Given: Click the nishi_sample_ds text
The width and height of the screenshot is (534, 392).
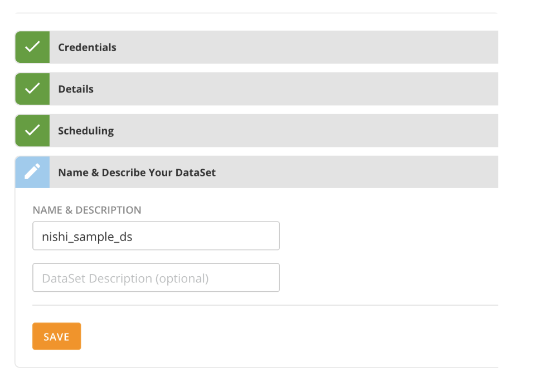Looking at the screenshot, I should click(x=87, y=236).
